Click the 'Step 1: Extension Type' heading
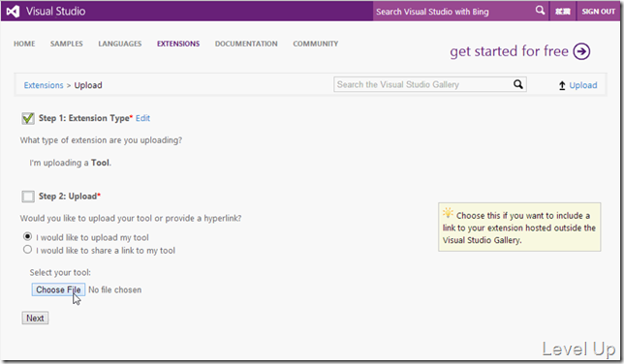The width and height of the screenshot is (624, 364). tap(84, 118)
